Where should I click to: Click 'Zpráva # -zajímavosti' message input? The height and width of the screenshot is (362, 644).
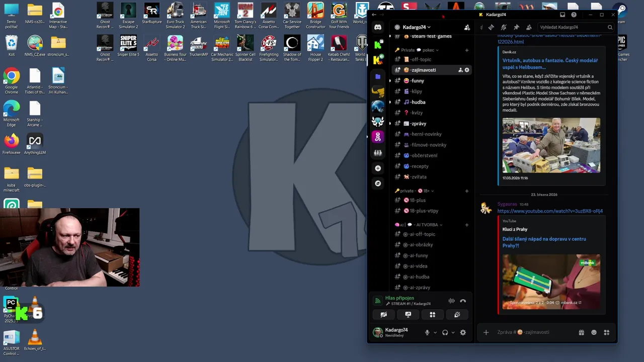[x=534, y=332]
